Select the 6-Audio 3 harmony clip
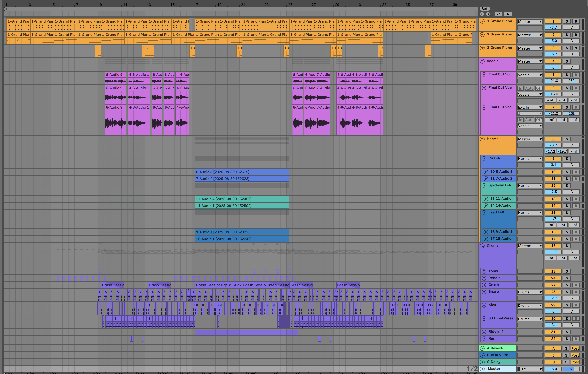588x374 pixels. tap(242, 172)
